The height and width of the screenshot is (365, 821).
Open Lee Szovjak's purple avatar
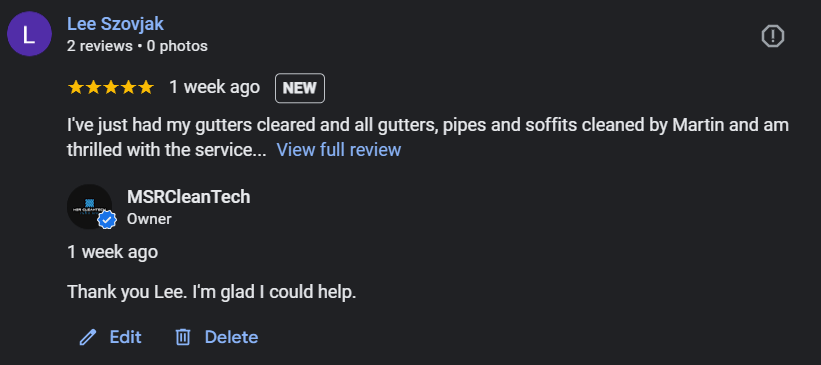29,34
